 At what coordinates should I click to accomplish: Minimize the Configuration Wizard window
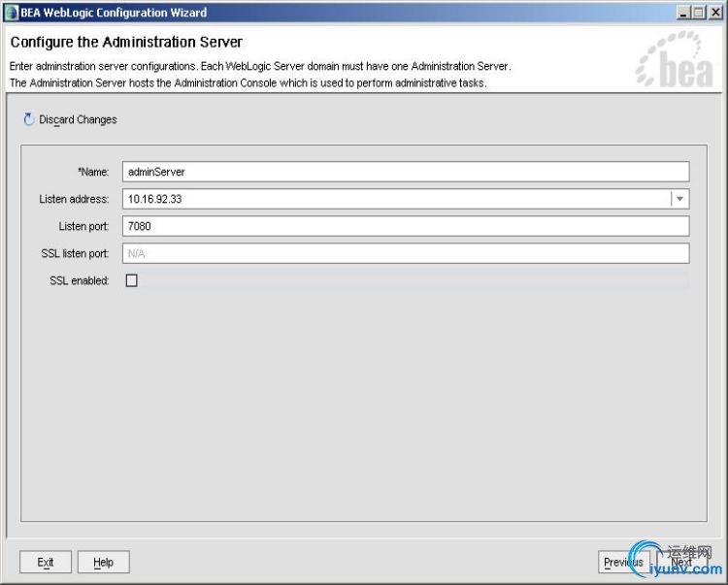click(x=683, y=13)
